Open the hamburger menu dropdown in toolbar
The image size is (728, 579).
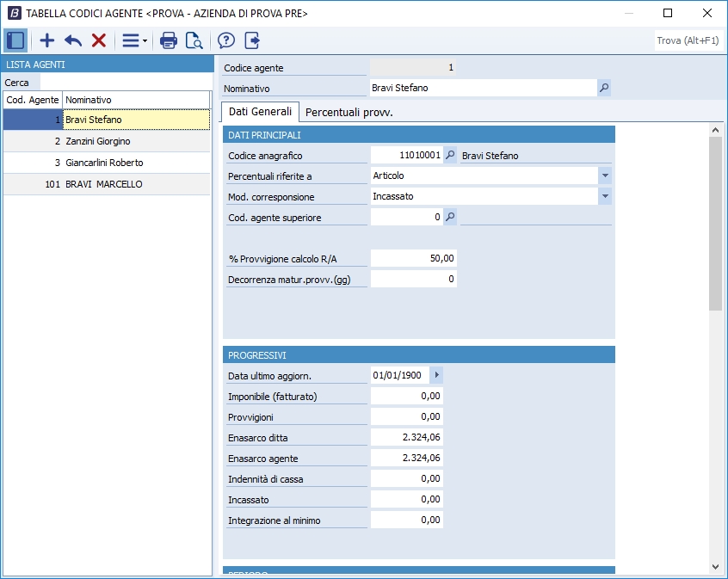click(133, 40)
